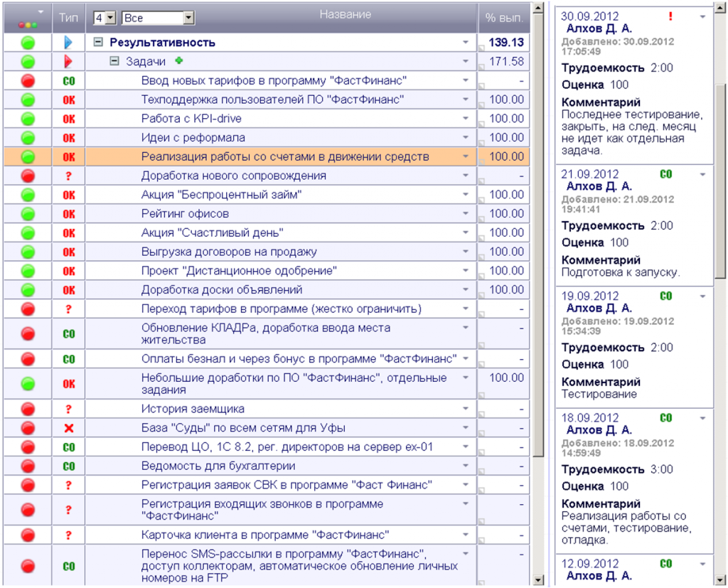
Task: Click traffic-light filter icon in header
Action: [x=28, y=25]
